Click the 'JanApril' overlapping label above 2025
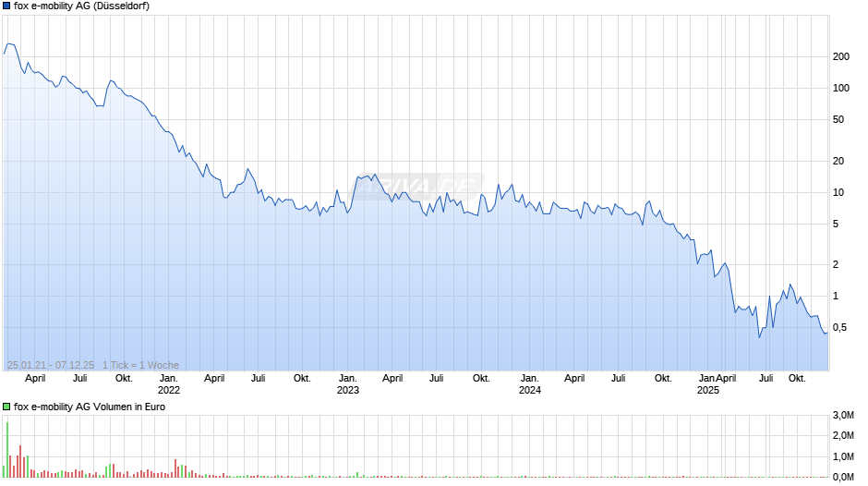This screenshot has height=486, width=868. tap(717, 379)
